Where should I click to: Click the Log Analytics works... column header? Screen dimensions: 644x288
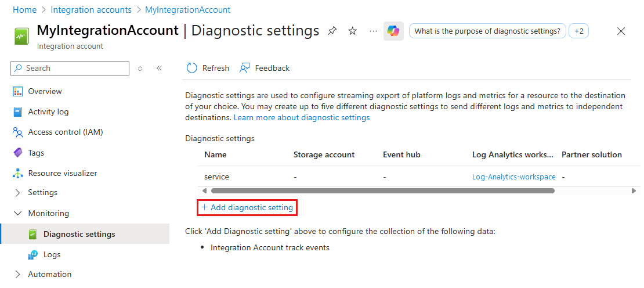click(512, 154)
